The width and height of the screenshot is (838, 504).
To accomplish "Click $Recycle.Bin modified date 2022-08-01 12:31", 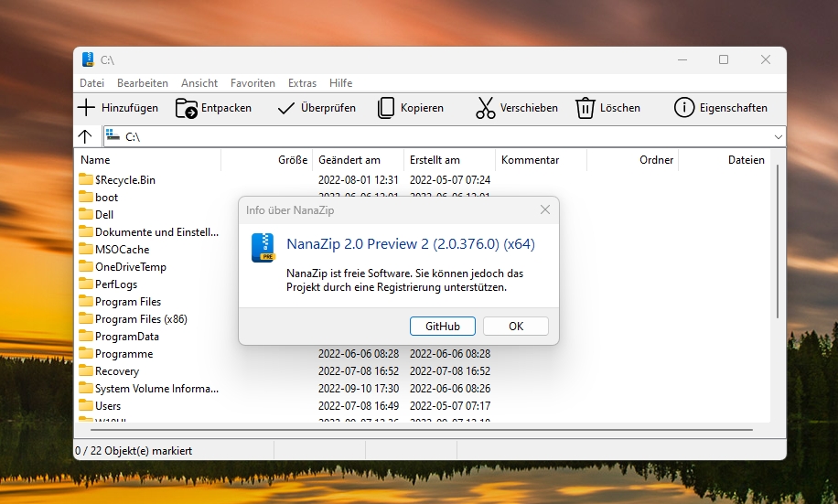I will pos(358,179).
